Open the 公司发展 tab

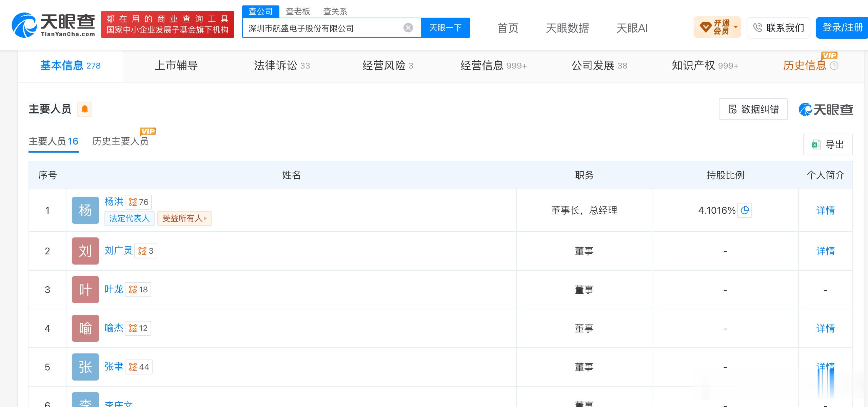pos(599,66)
